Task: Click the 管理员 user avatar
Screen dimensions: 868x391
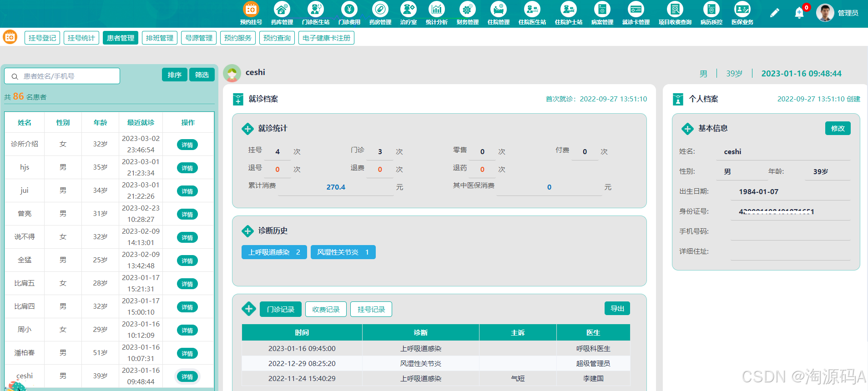Action: [x=825, y=13]
